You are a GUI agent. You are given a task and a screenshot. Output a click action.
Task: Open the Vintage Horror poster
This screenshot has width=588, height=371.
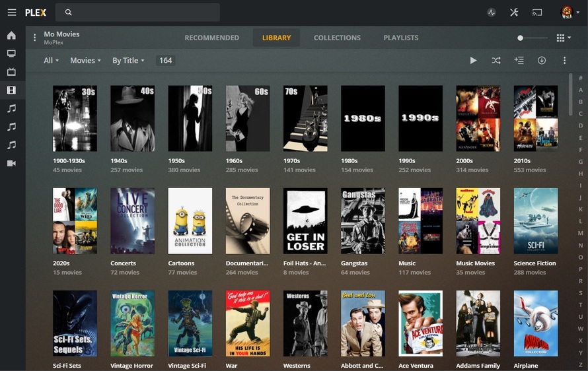[132, 323]
